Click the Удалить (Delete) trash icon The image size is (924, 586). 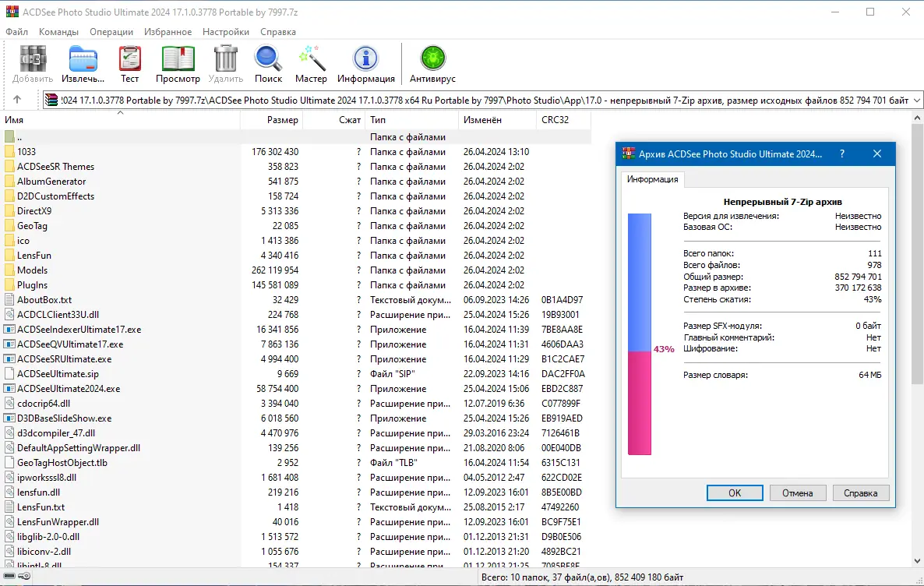[226, 59]
